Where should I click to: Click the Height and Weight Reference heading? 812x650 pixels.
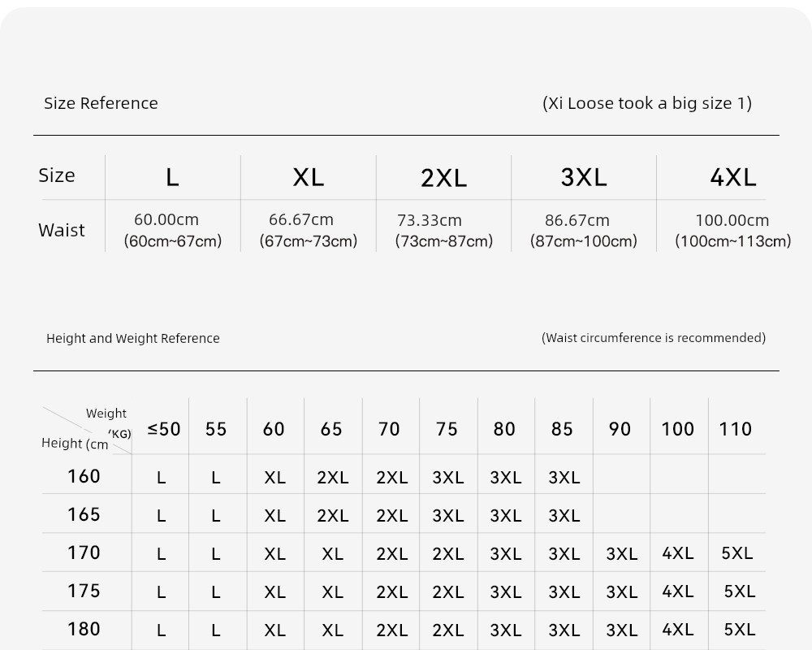click(133, 339)
